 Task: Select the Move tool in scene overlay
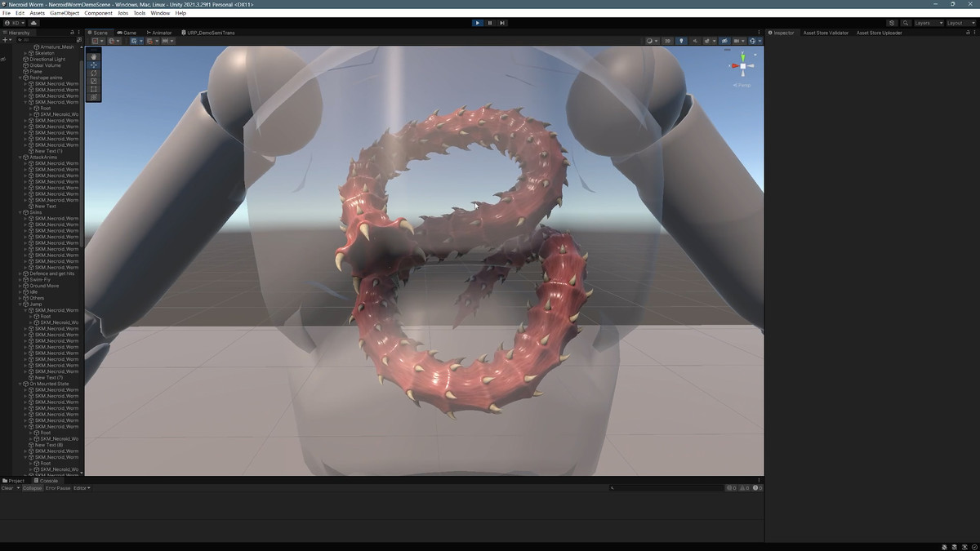[94, 64]
